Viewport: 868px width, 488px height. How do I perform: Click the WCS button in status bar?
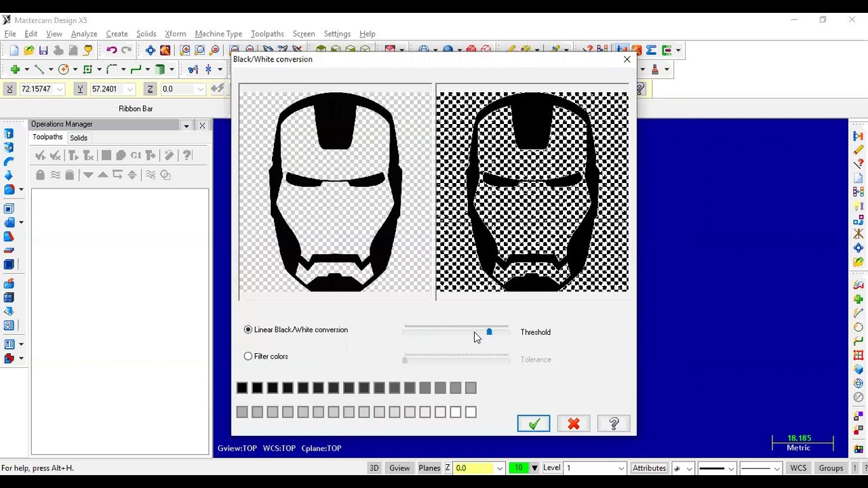point(798,468)
